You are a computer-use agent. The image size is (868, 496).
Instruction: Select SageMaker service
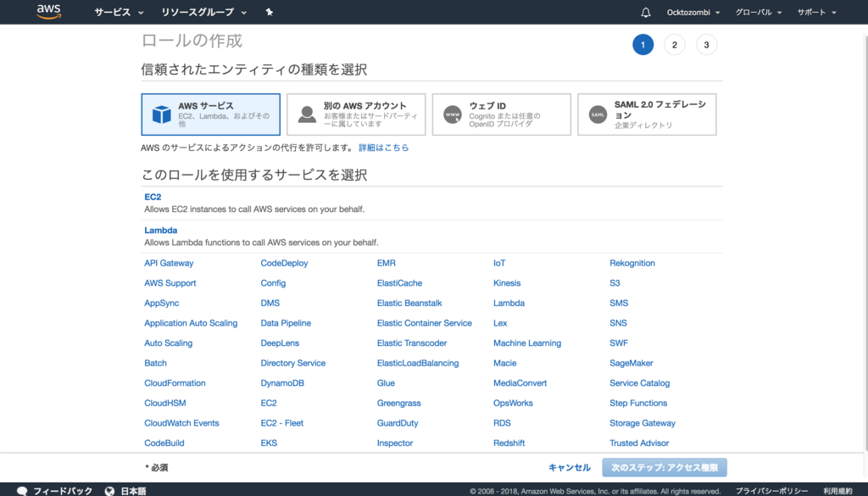(x=631, y=363)
